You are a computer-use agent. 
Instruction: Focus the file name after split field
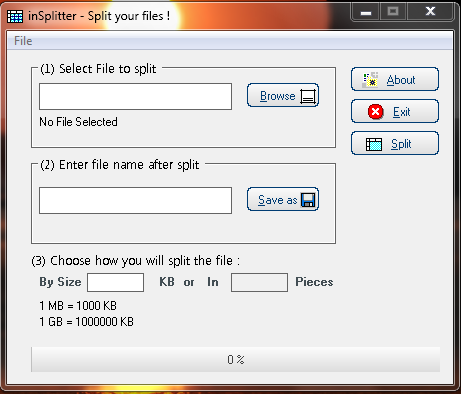[x=135, y=200]
